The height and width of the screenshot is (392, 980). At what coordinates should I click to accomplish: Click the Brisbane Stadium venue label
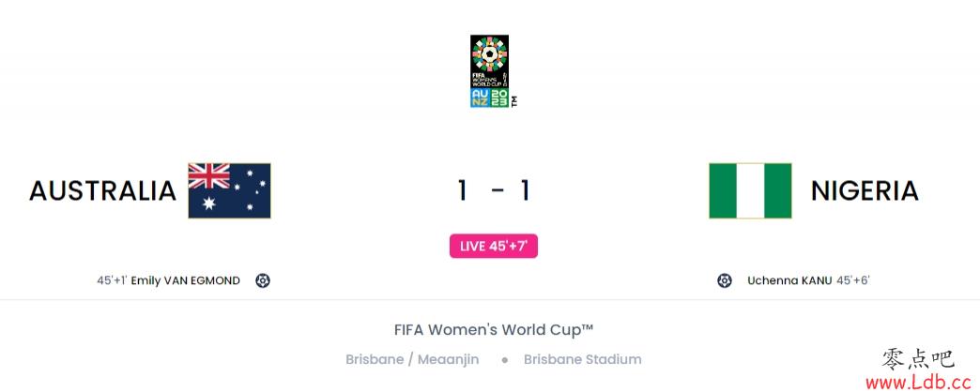point(583,359)
